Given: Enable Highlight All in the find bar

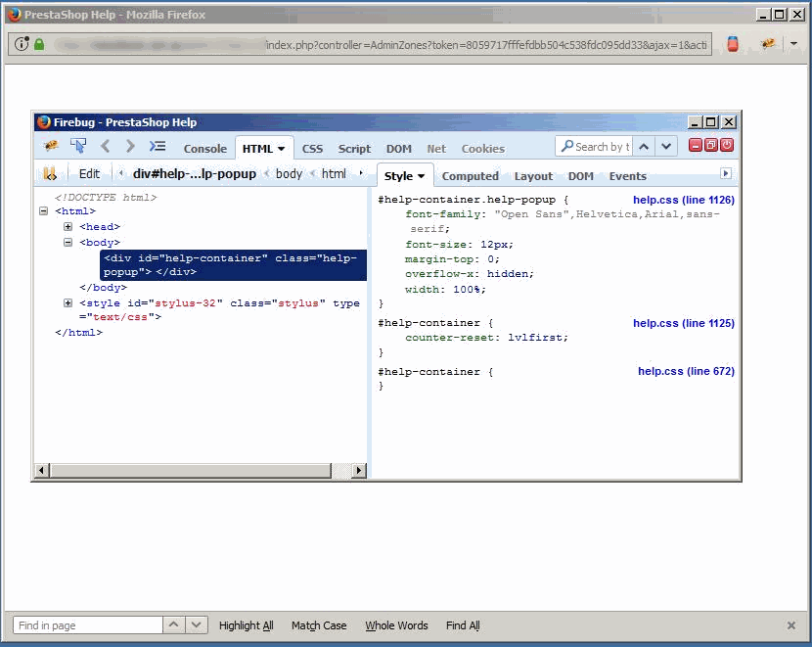Looking at the screenshot, I should [246, 625].
